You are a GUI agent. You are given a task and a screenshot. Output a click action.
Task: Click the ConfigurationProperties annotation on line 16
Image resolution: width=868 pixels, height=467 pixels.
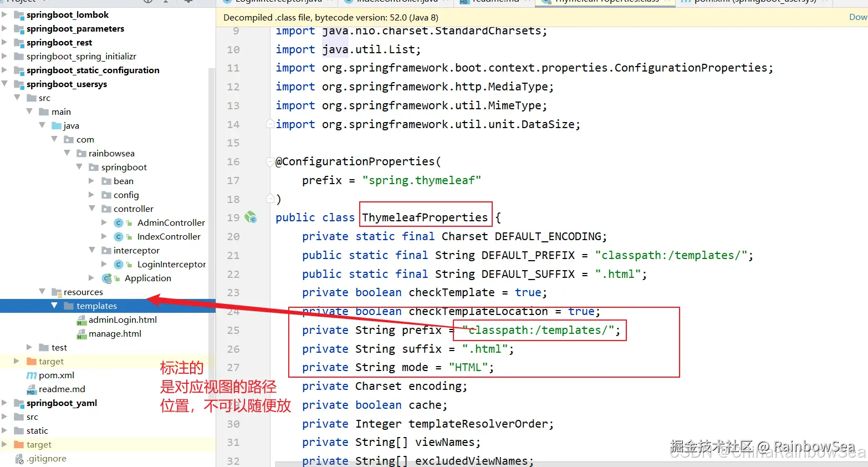pos(355,161)
